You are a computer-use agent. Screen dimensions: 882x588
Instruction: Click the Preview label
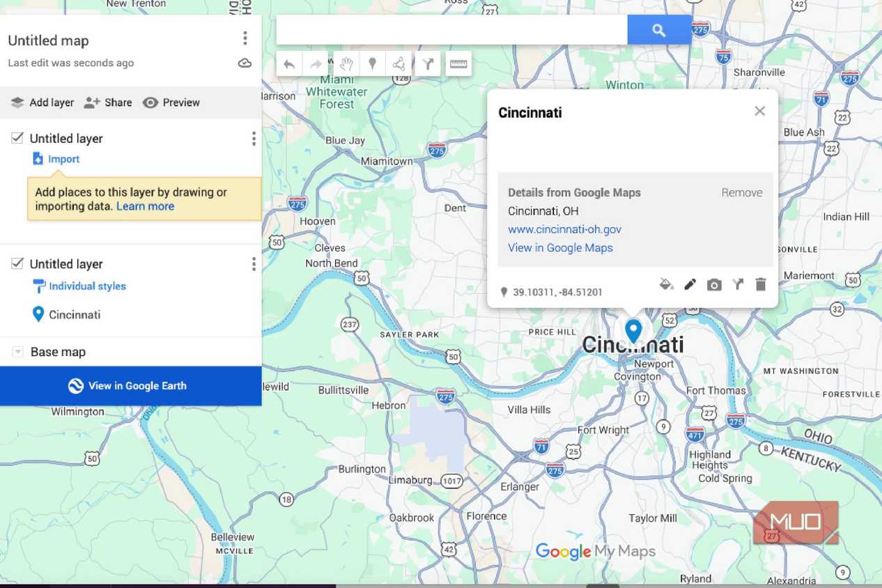click(181, 102)
